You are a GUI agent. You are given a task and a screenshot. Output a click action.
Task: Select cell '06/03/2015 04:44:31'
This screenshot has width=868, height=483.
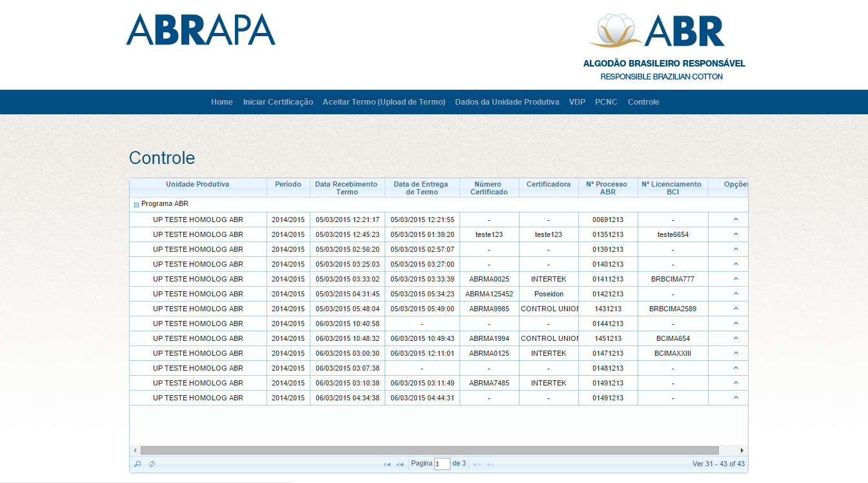(422, 398)
